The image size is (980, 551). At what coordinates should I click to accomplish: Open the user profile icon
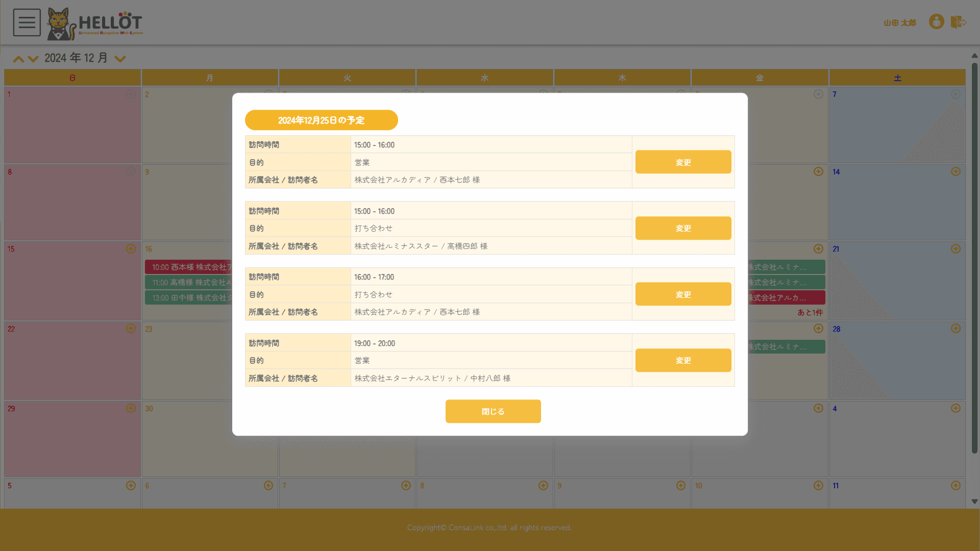coord(936,22)
